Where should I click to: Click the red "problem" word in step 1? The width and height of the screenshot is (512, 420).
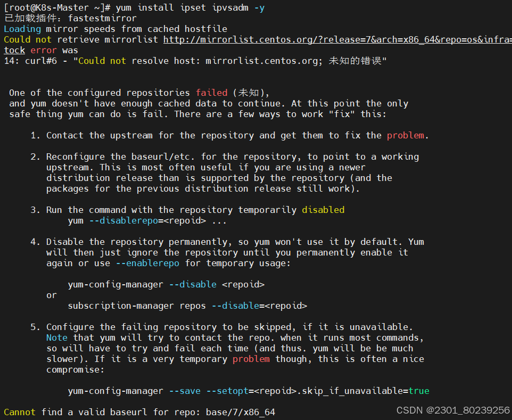405,135
